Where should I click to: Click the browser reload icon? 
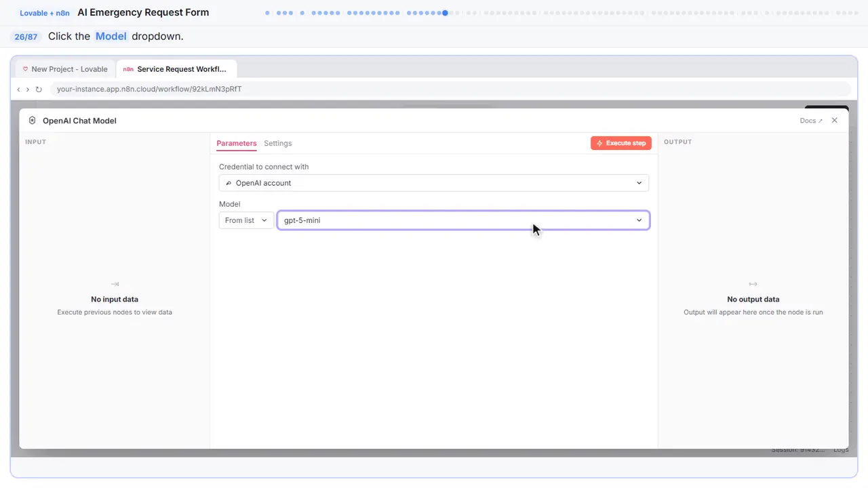coord(39,89)
